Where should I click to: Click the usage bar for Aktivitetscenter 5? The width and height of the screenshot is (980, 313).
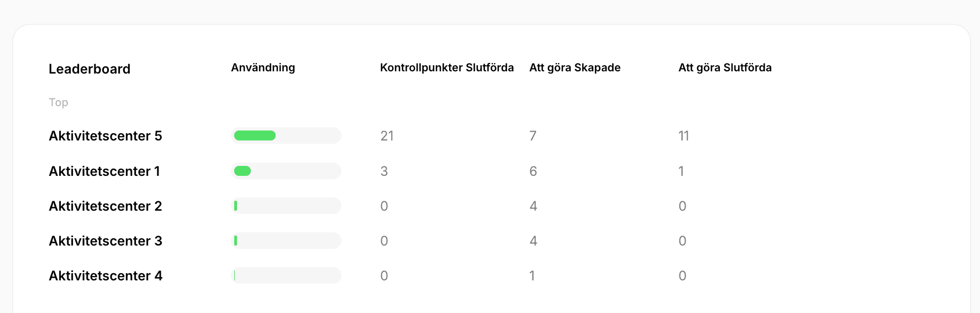(286, 135)
